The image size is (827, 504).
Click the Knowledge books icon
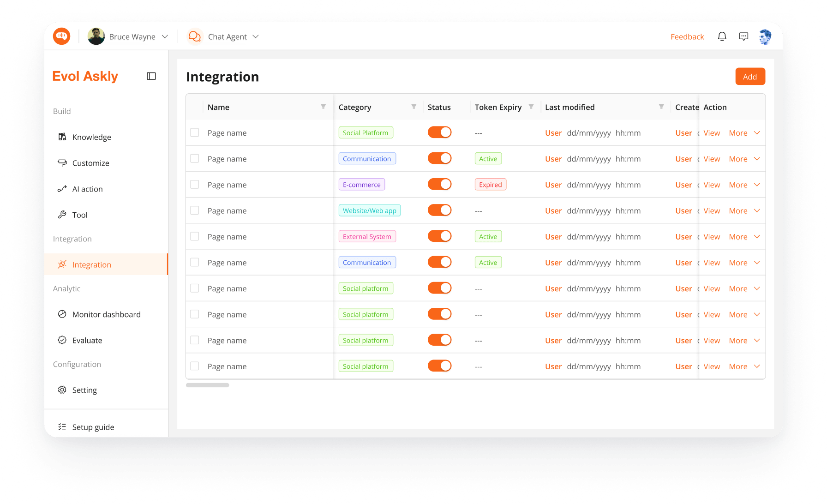(62, 137)
